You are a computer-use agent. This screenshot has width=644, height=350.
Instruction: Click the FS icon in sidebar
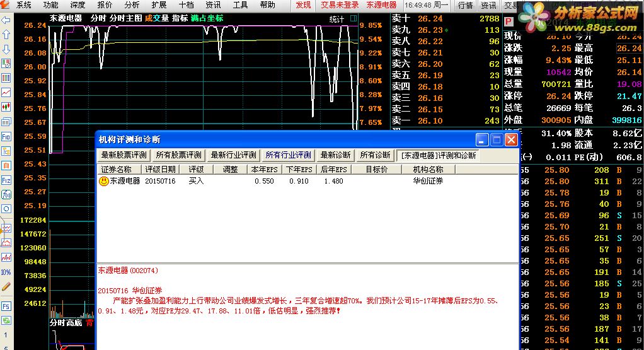point(6,306)
